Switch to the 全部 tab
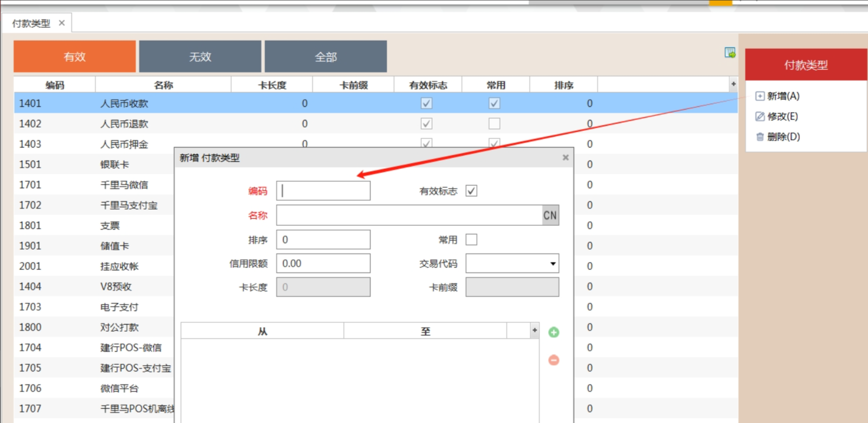Screen dimensions: 868x423 click(326, 56)
